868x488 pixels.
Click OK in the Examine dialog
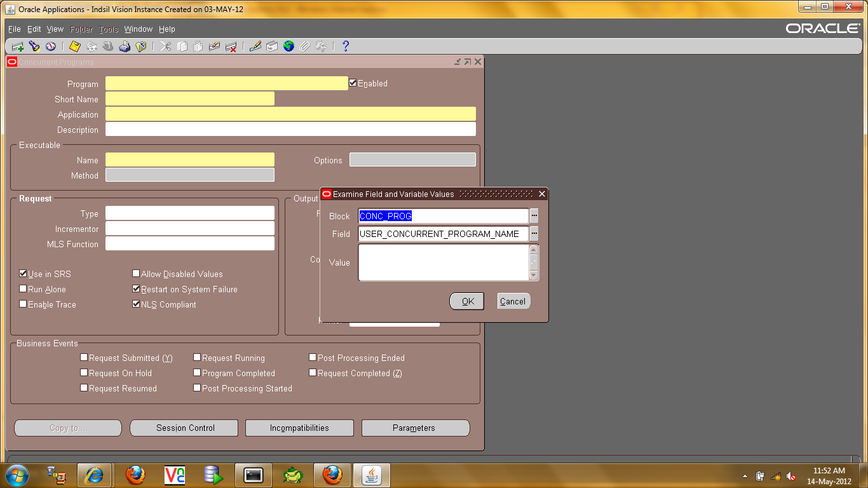coord(467,301)
